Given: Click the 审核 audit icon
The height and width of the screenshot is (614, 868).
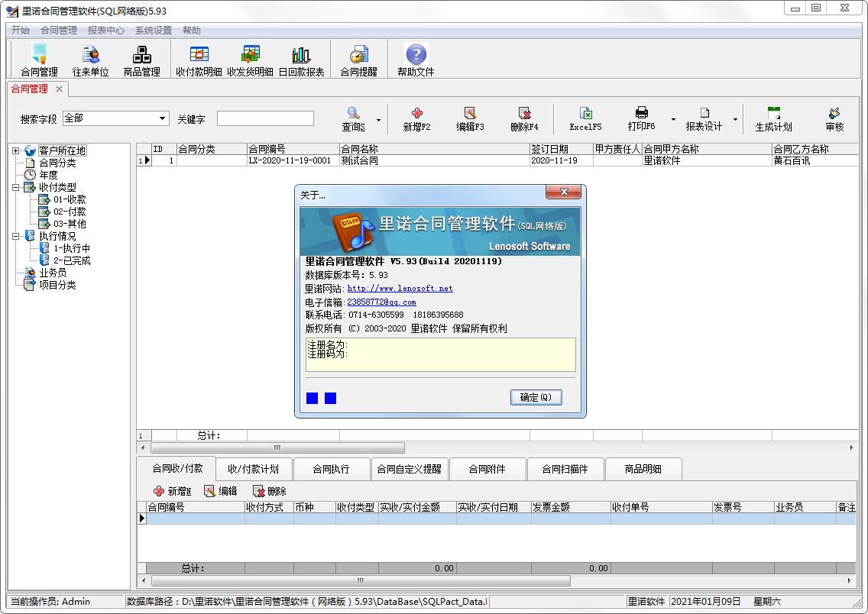Looking at the screenshot, I should (x=835, y=119).
